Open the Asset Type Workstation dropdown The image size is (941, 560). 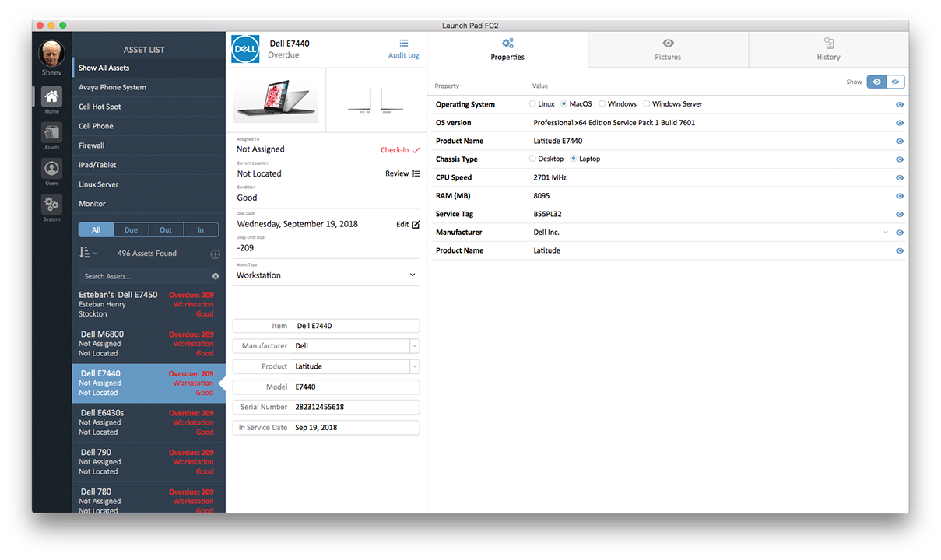(x=413, y=275)
